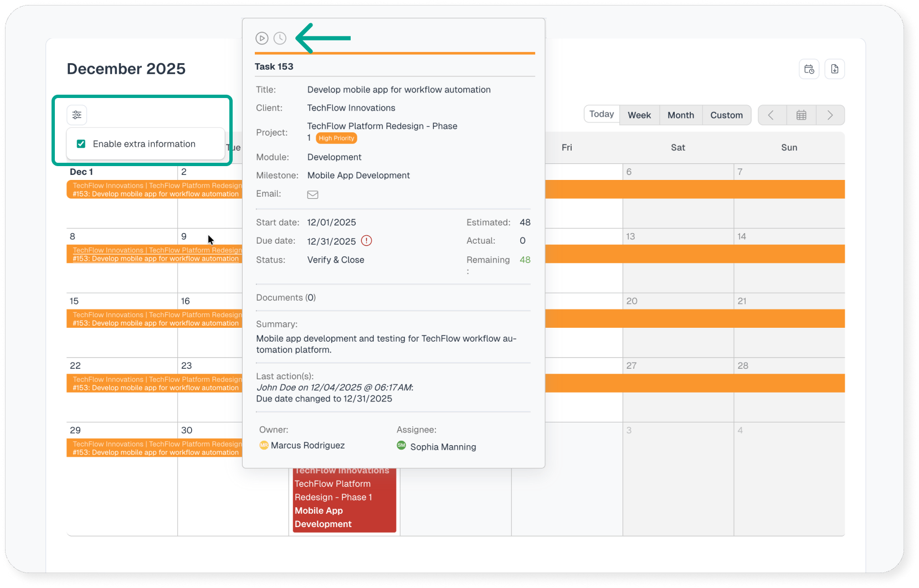The width and height of the screenshot is (919, 588).
Task: Go to previous period with left chevron
Action: click(771, 115)
